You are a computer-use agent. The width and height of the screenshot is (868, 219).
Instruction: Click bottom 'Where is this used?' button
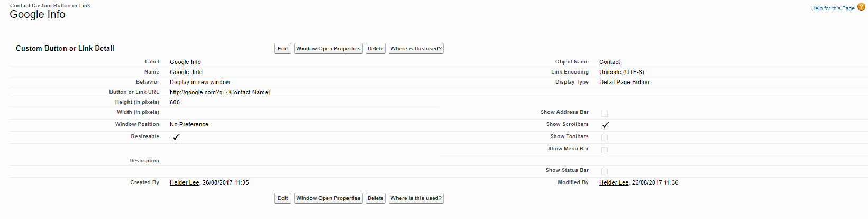coord(416,198)
